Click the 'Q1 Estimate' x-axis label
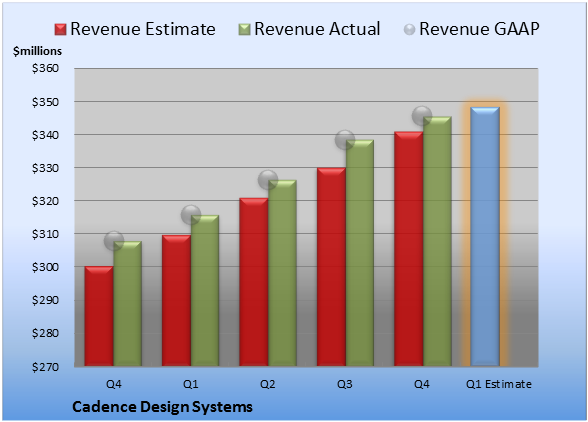588x422 pixels. (499, 384)
